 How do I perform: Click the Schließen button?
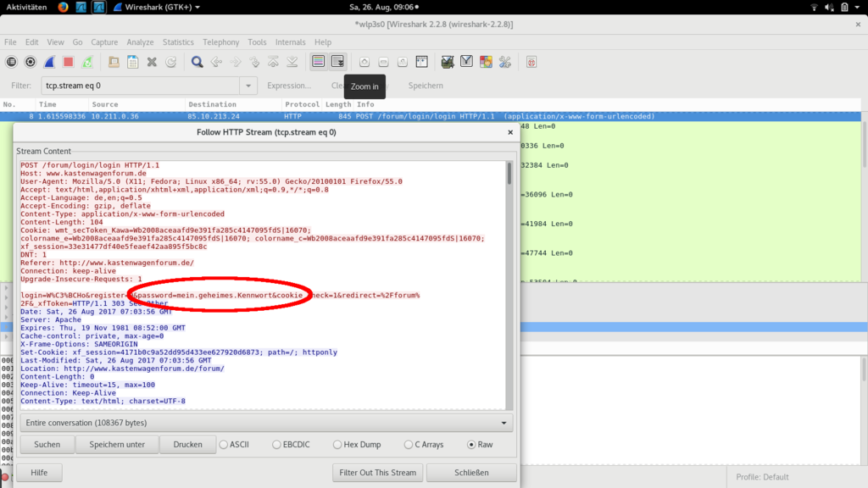pos(471,473)
